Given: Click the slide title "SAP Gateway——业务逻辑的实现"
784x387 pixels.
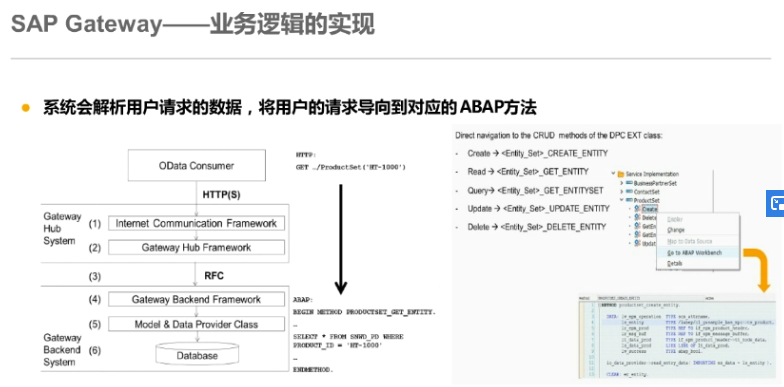Looking at the screenshot, I should [192, 24].
